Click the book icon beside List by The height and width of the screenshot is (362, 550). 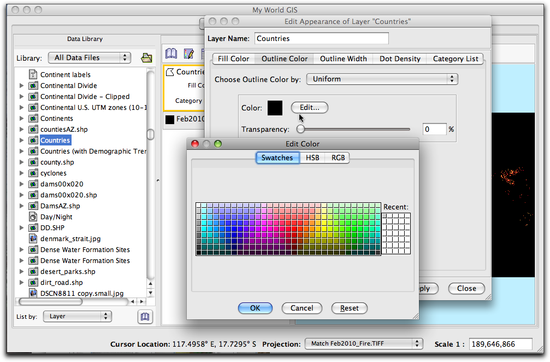coord(145,317)
